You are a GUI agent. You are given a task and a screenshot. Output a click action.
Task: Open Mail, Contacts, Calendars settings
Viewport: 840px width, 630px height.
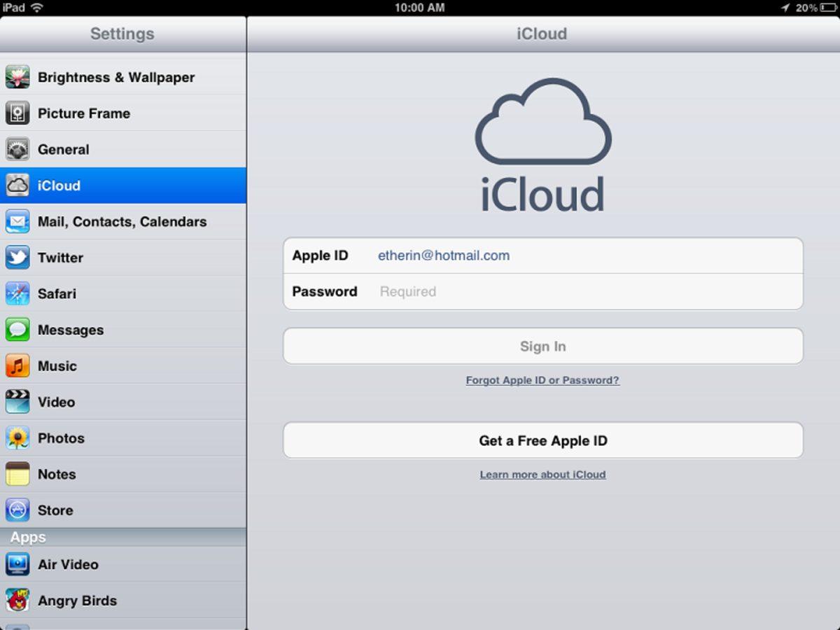pos(122,222)
